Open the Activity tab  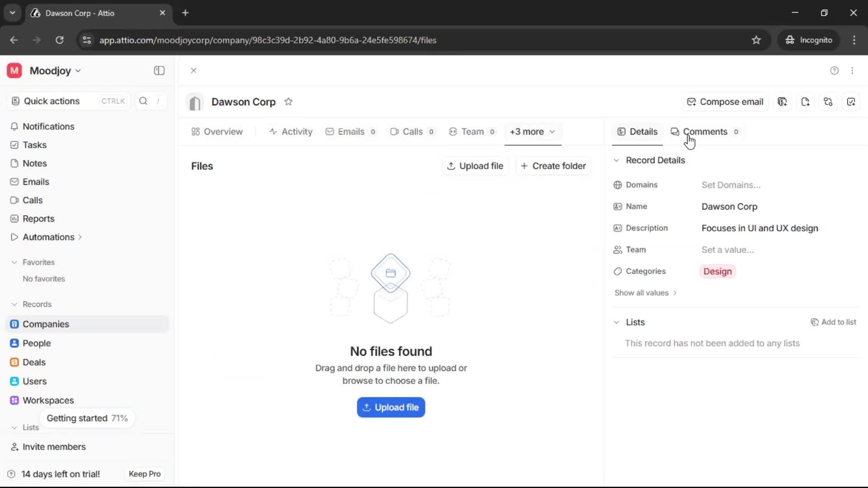point(291,131)
